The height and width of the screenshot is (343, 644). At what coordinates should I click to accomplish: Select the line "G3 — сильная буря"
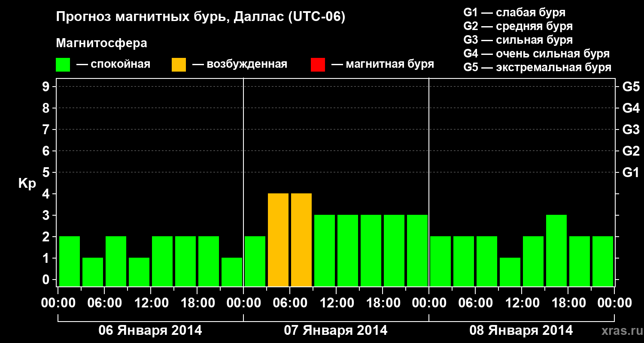click(x=518, y=40)
